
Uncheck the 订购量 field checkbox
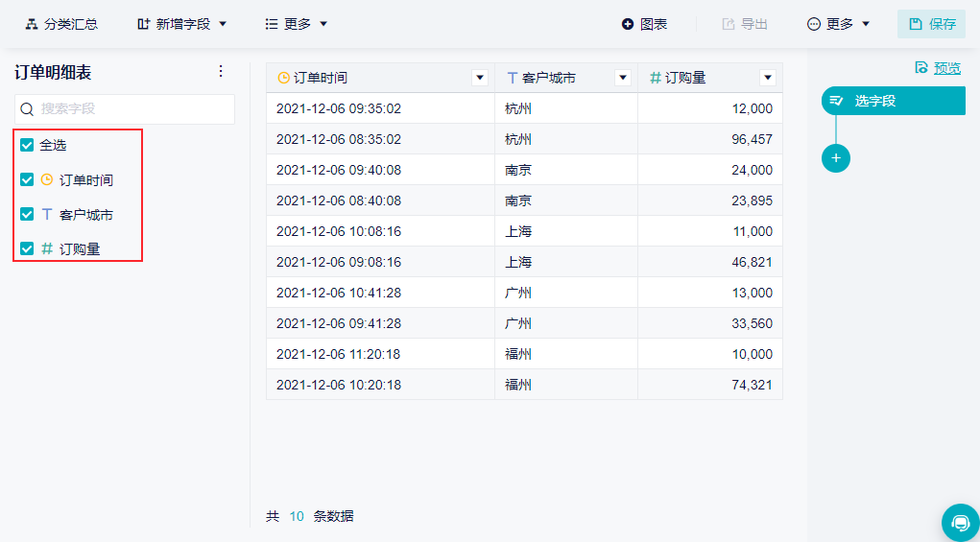27,248
